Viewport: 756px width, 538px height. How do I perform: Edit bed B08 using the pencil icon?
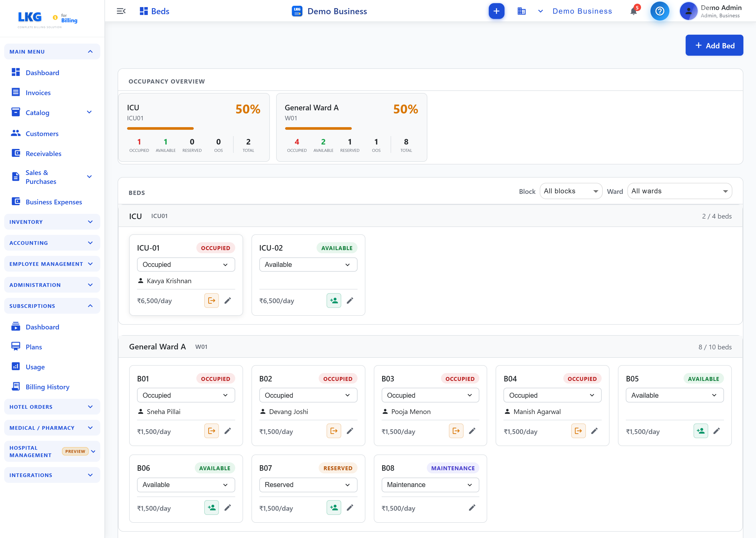472,508
